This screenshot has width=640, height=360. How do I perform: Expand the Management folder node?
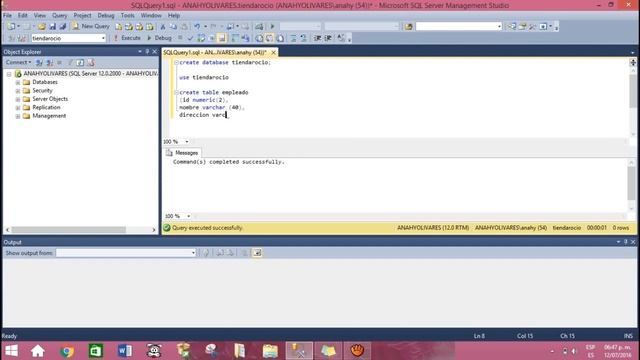point(18,116)
